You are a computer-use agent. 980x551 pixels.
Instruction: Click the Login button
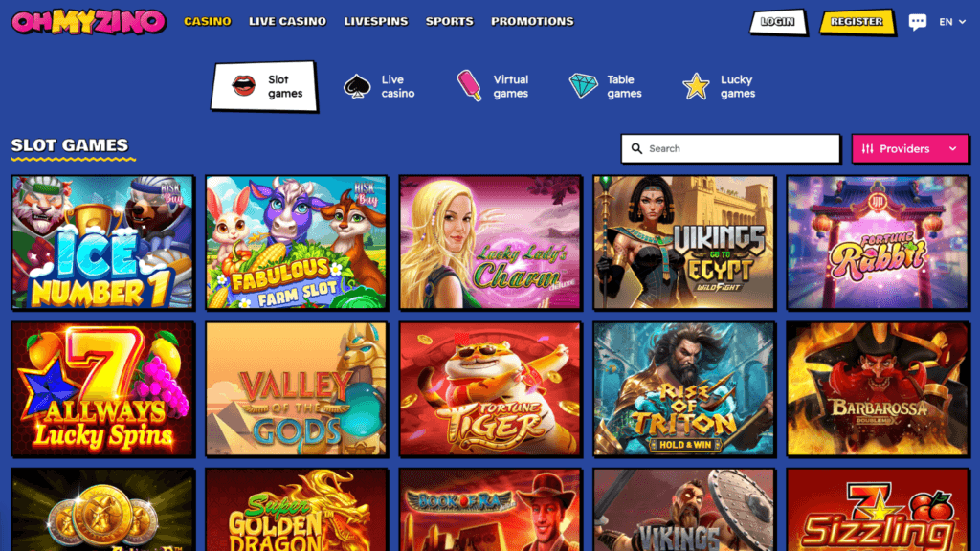click(777, 22)
